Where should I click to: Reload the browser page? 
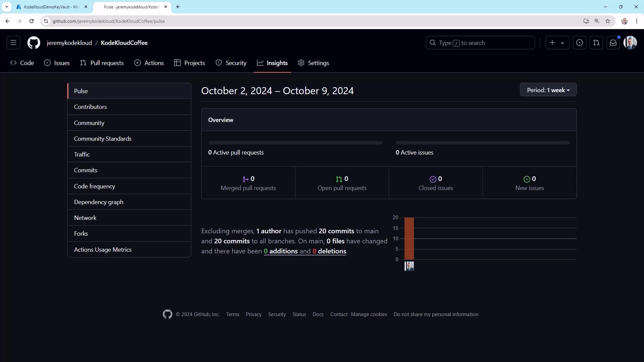tap(32, 21)
